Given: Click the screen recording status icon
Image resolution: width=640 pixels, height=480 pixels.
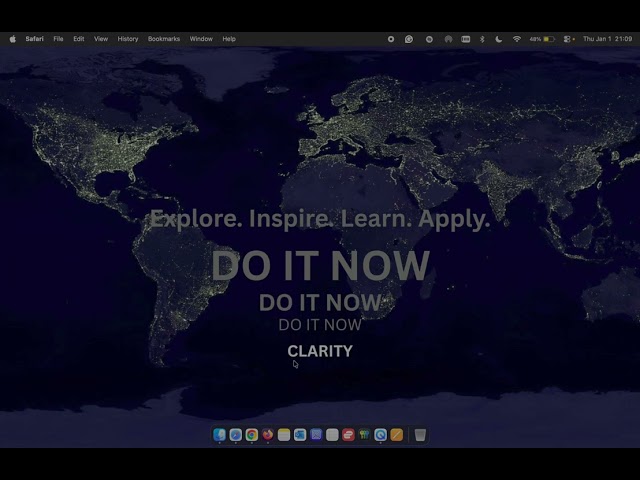Looking at the screenshot, I should (391, 39).
